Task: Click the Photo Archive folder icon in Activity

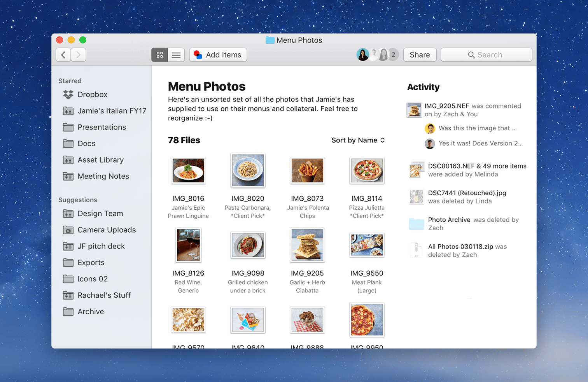Action: 416,224
